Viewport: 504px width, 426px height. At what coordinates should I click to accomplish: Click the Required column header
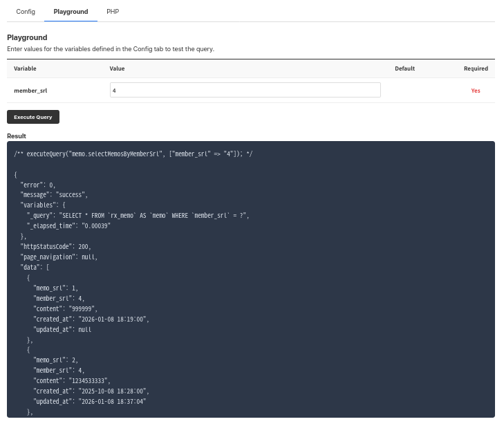tap(476, 68)
